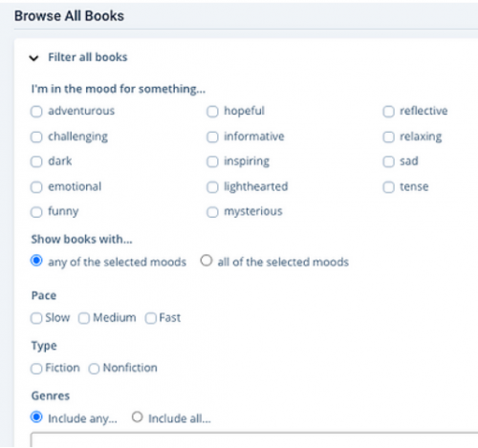Check the Slow pace checkbox
478x448 pixels.
36,318
